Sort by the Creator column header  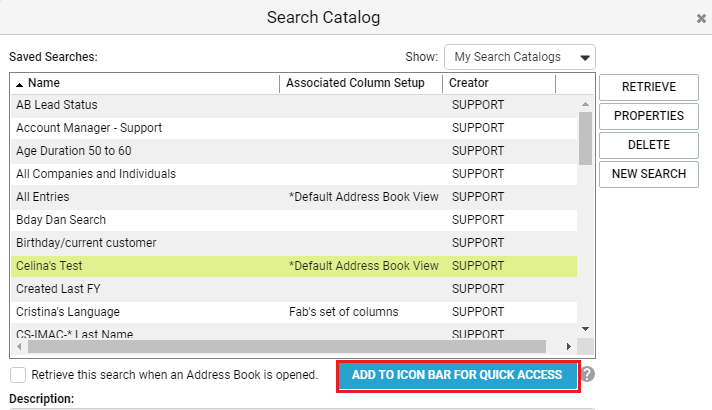[469, 83]
